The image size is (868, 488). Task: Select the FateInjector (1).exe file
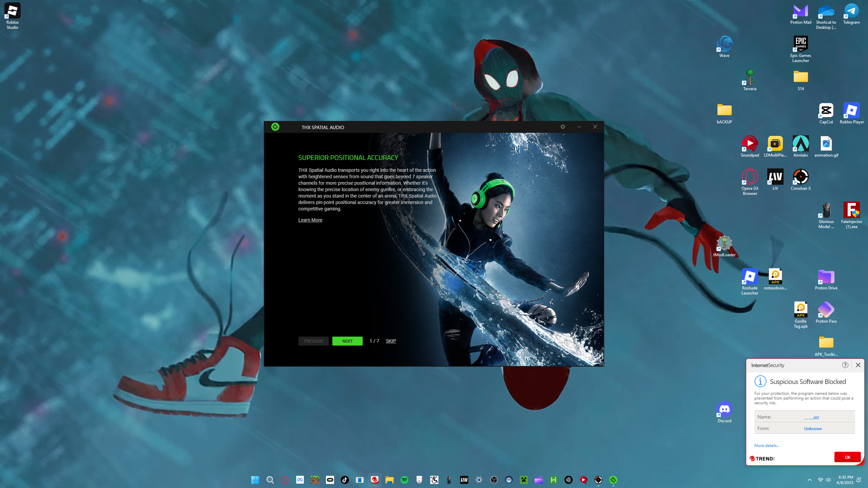click(851, 216)
